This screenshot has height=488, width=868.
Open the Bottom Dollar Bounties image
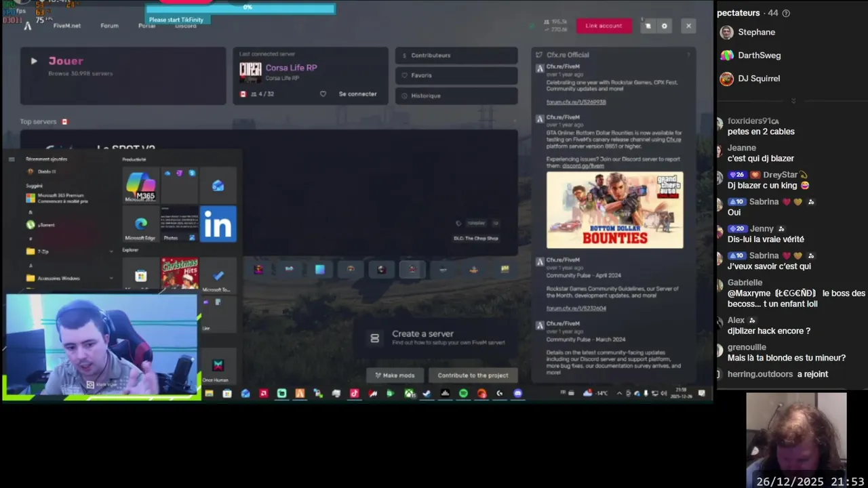click(x=615, y=210)
